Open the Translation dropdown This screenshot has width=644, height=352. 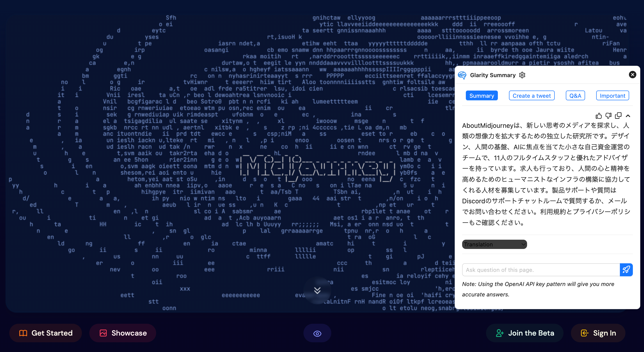click(494, 244)
